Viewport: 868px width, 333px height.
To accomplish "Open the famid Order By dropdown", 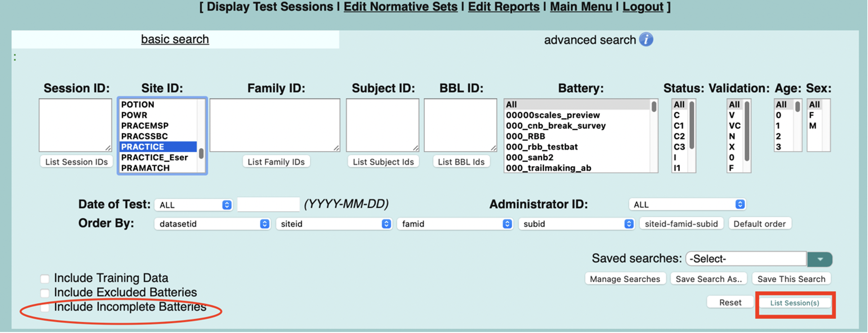I will [x=455, y=224].
